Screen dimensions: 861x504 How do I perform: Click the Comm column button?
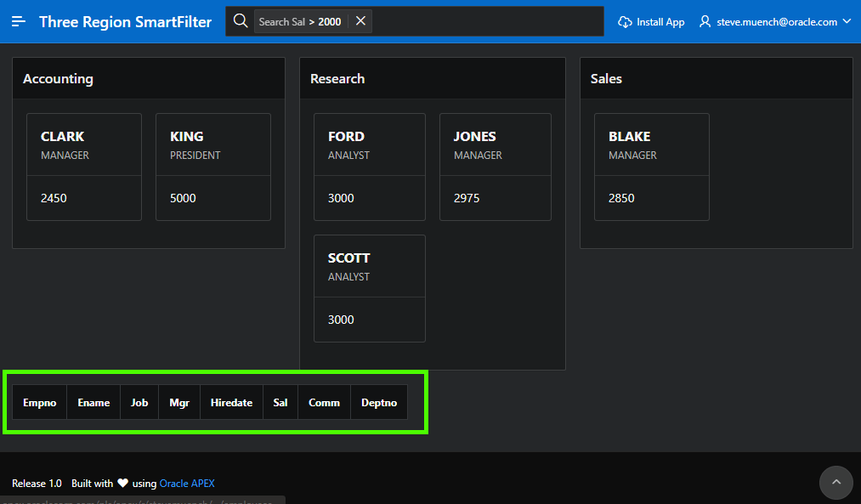[x=324, y=402]
